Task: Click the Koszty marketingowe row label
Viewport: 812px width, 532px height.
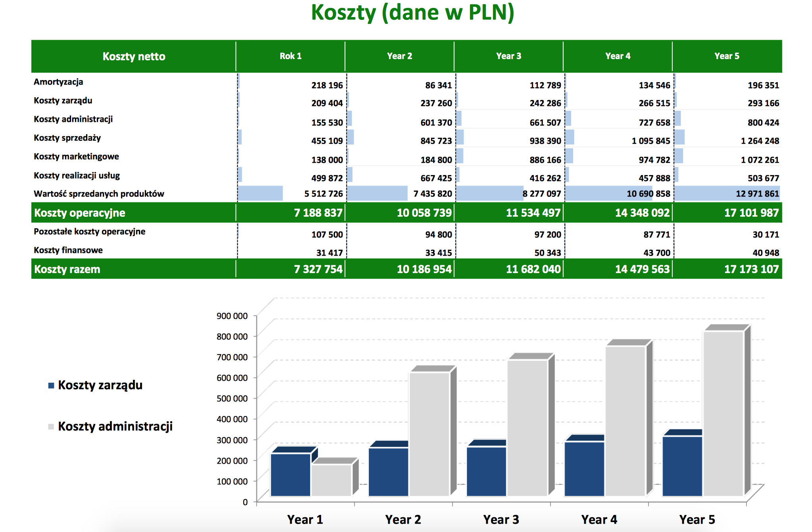Action: click(76, 156)
